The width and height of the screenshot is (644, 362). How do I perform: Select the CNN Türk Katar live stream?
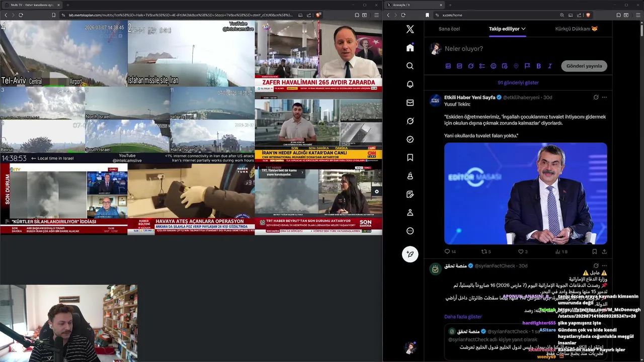[318, 129]
